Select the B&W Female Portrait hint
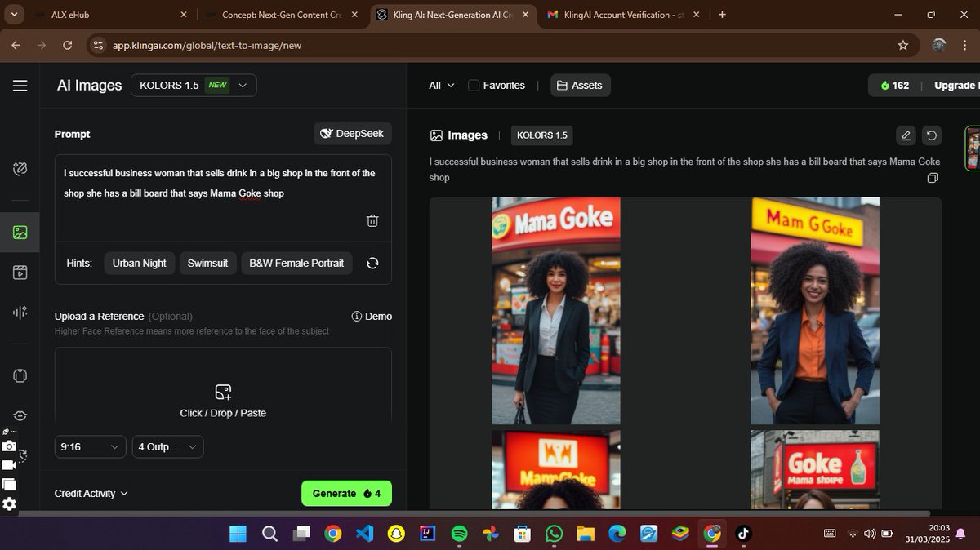The width and height of the screenshot is (980, 550). [x=296, y=263]
